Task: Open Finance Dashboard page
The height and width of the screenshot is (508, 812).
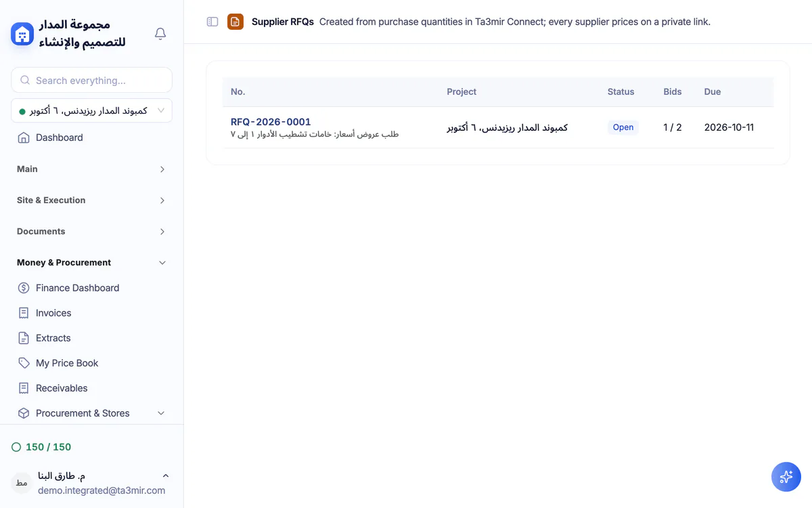Action: click(x=77, y=288)
